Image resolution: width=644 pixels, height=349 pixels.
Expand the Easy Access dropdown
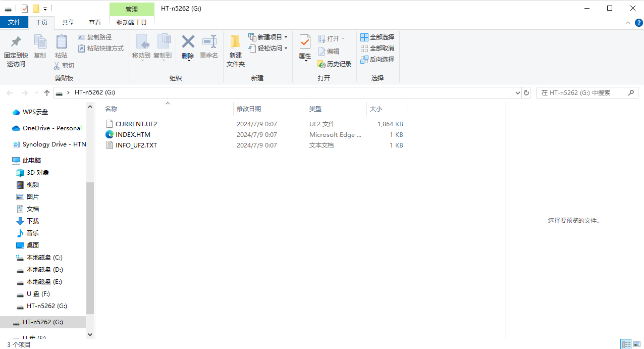(x=286, y=48)
